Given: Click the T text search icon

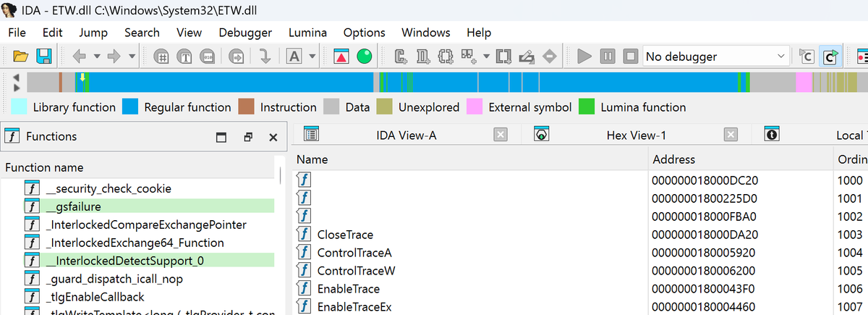Looking at the screenshot, I should point(185,56).
